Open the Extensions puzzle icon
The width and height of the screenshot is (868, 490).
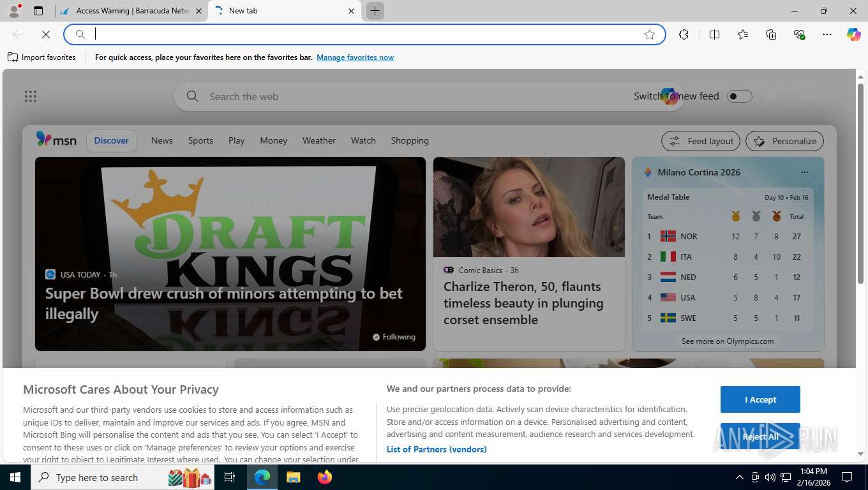click(x=684, y=34)
